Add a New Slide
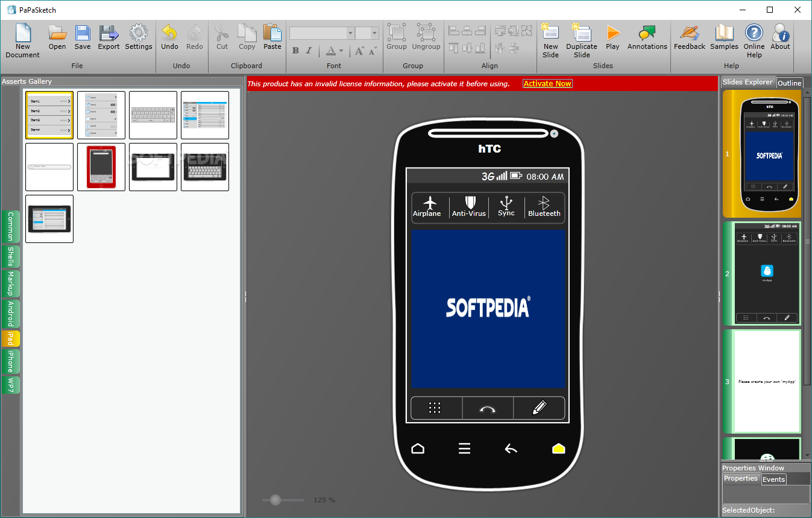The width and height of the screenshot is (812, 518). 550,40
